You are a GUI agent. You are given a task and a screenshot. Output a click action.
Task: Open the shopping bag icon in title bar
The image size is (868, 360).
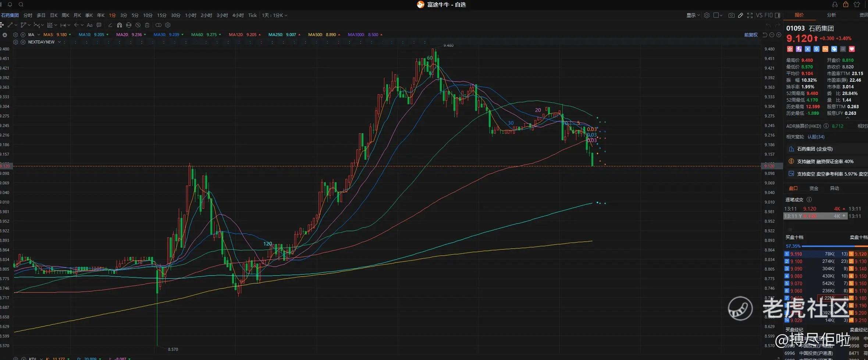[x=846, y=4]
